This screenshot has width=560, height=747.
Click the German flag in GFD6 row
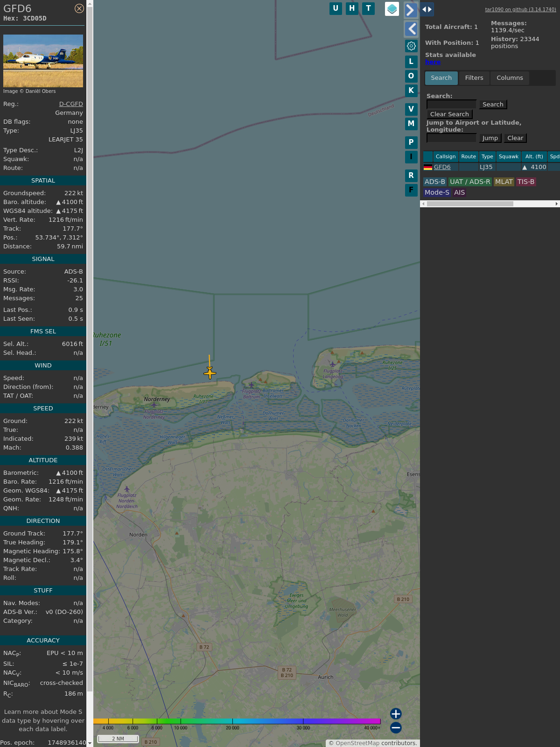point(428,167)
